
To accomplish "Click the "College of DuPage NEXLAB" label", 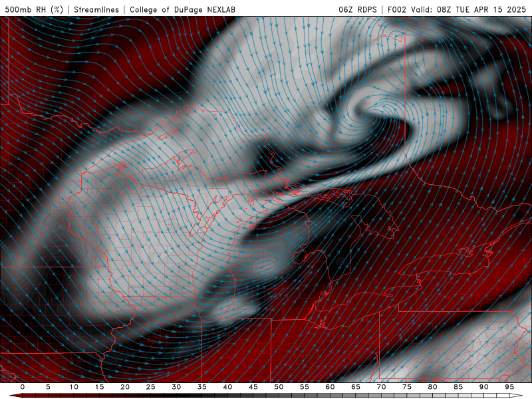I will [x=182, y=9].
